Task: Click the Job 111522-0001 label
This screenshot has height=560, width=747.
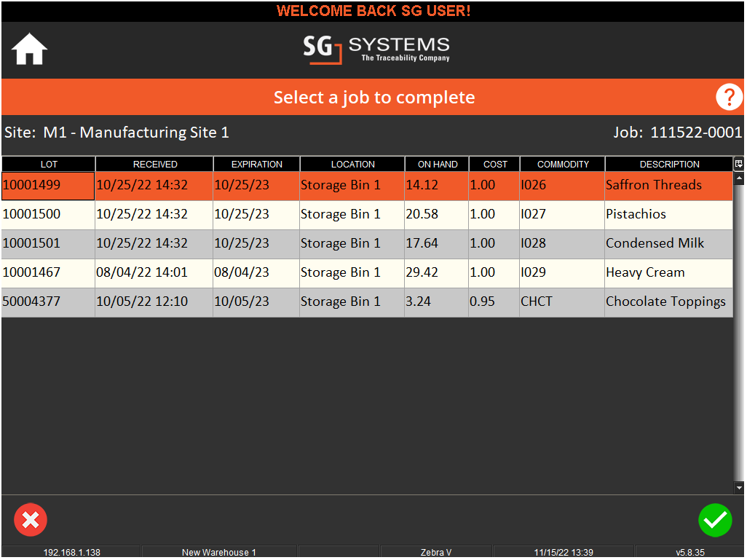Action: point(677,133)
